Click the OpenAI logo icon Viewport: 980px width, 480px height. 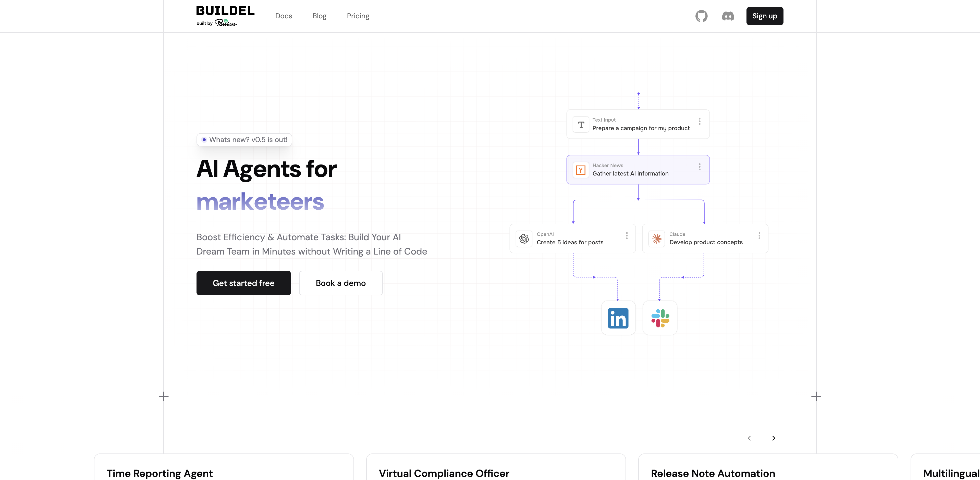[x=524, y=239]
